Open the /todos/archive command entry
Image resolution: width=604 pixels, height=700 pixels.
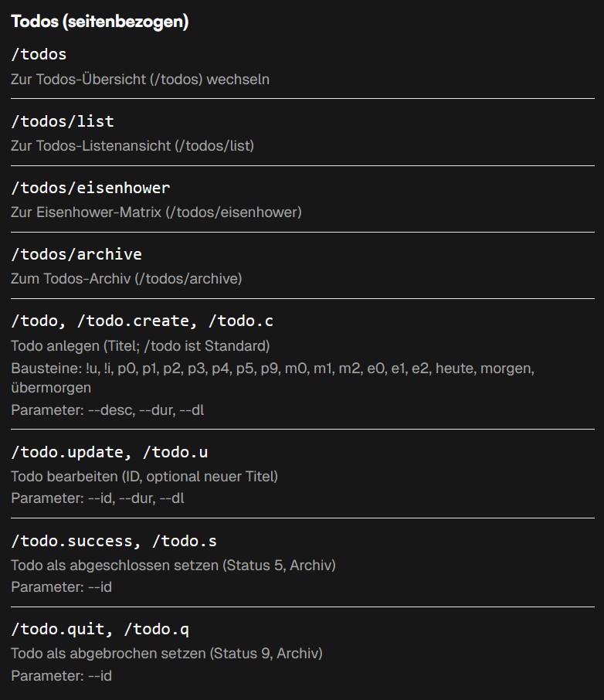76,254
